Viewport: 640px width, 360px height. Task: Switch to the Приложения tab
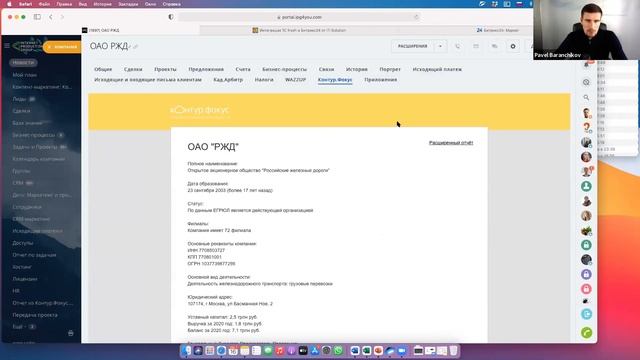pyautogui.click(x=380, y=80)
